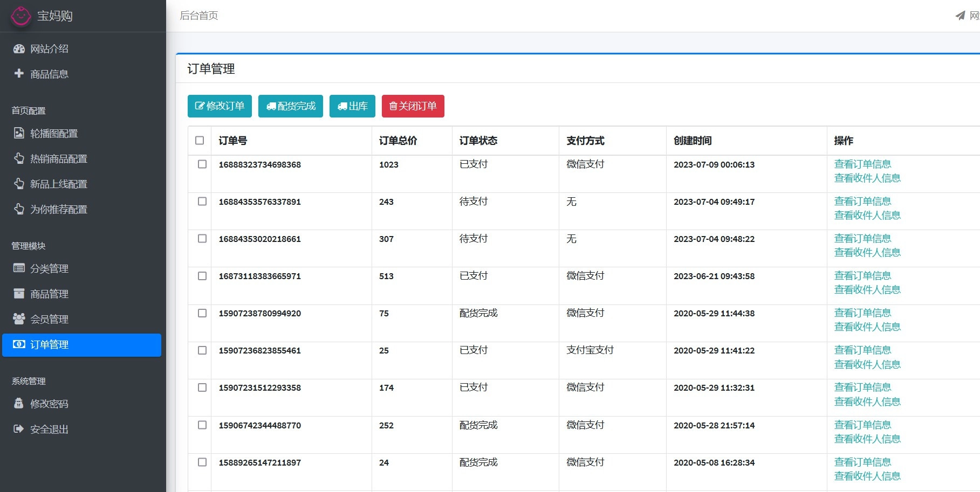Open 商品管理 in the sidebar
This screenshot has height=492, width=980.
coord(49,294)
